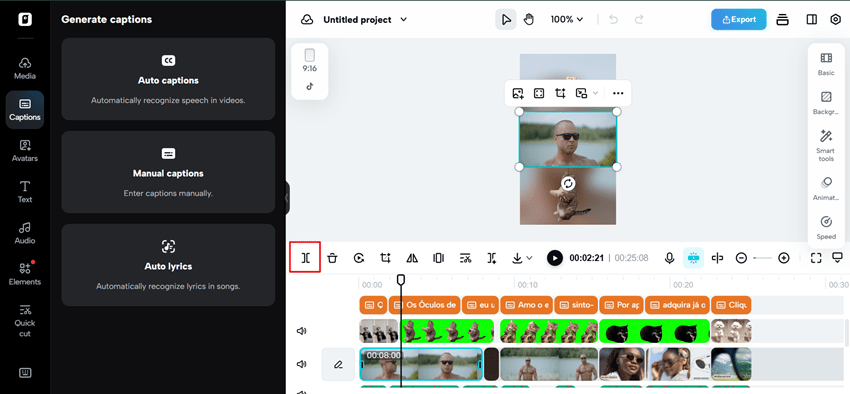Viewport: 850px width, 394px height.
Task: Expand the Untitled project name dropdown
Action: (x=403, y=20)
